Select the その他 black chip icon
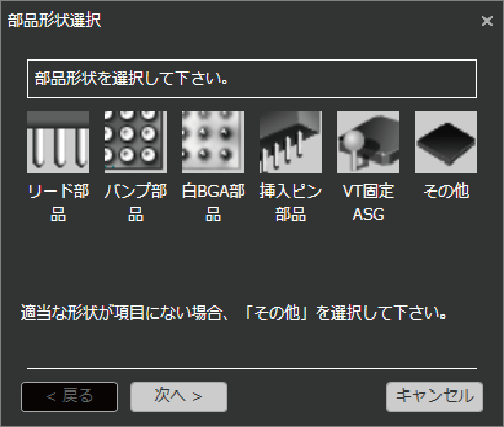The height and width of the screenshot is (427, 504). click(445, 142)
